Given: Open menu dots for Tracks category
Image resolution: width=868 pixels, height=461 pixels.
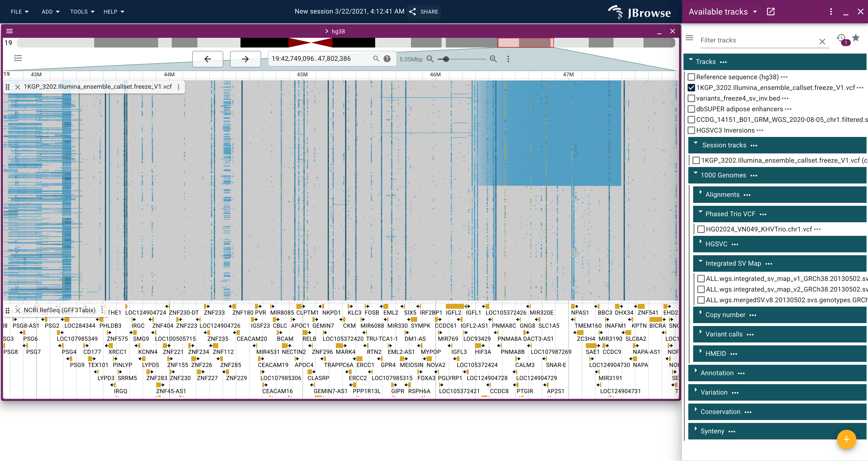Looking at the screenshot, I should pyautogui.click(x=723, y=62).
